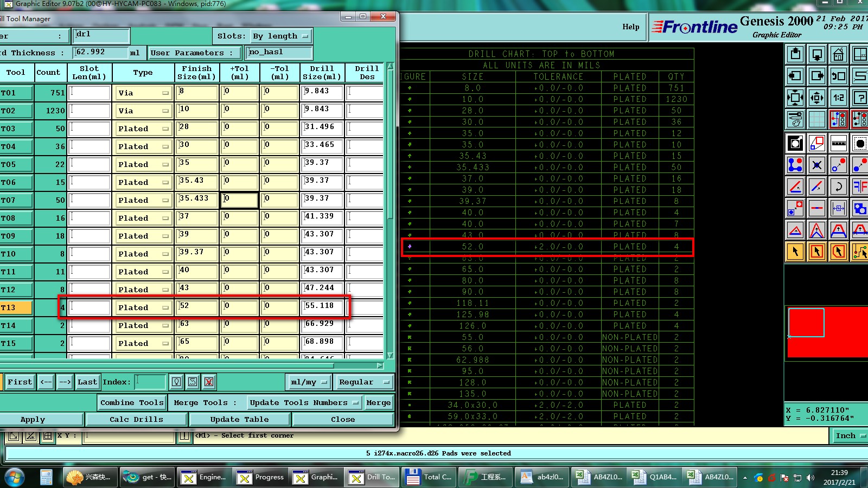Screen dimensions: 868x488
Task: Click the Board Thickness field 62.992
Action: (101, 53)
